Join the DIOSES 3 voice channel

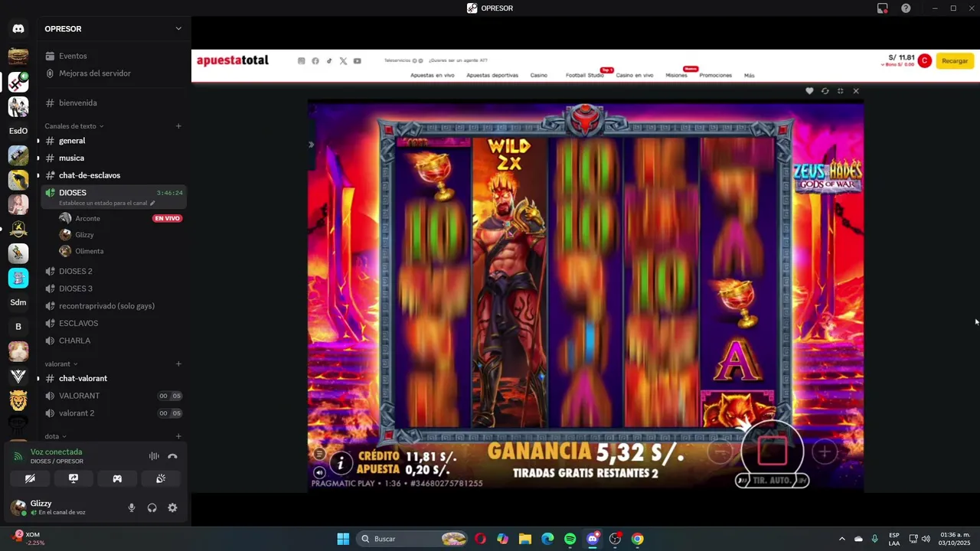tap(113, 289)
